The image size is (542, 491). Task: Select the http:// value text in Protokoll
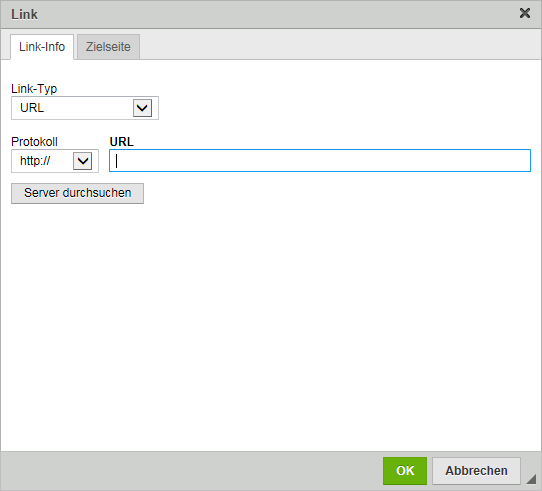click(x=35, y=161)
